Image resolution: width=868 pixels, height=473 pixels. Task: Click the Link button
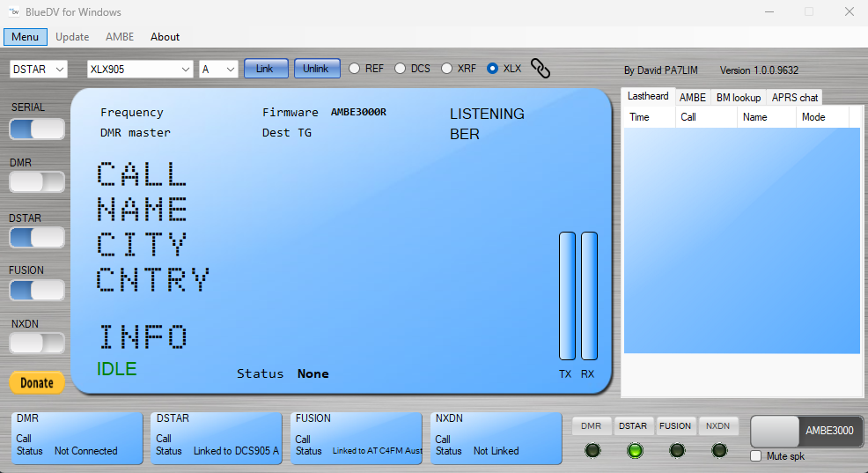tap(266, 69)
